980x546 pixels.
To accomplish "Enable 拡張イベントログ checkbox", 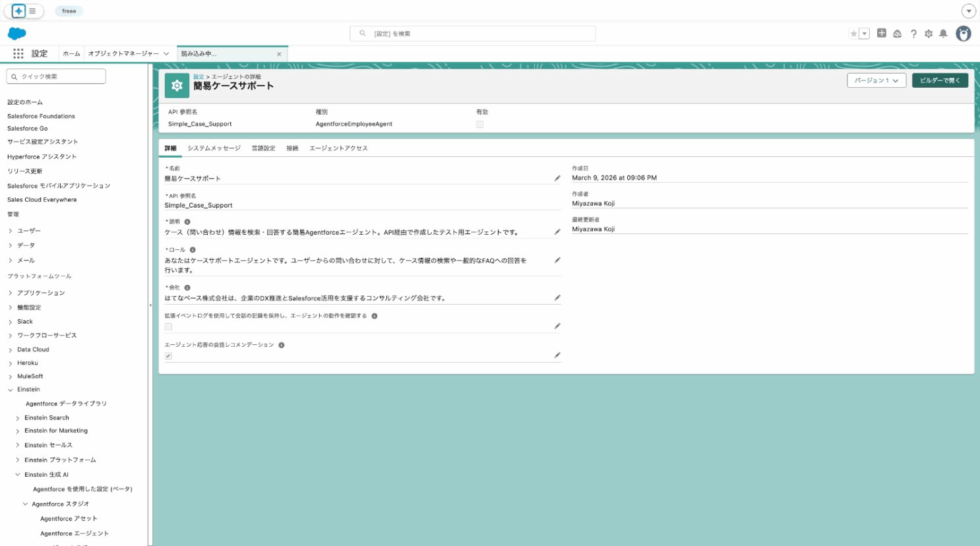I will coord(168,326).
